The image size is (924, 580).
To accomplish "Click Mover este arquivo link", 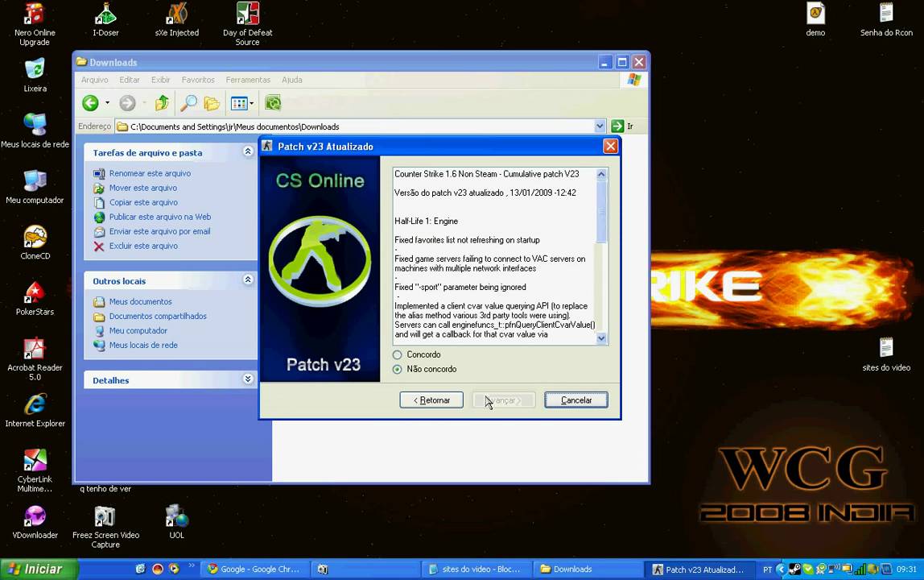I will coord(143,188).
